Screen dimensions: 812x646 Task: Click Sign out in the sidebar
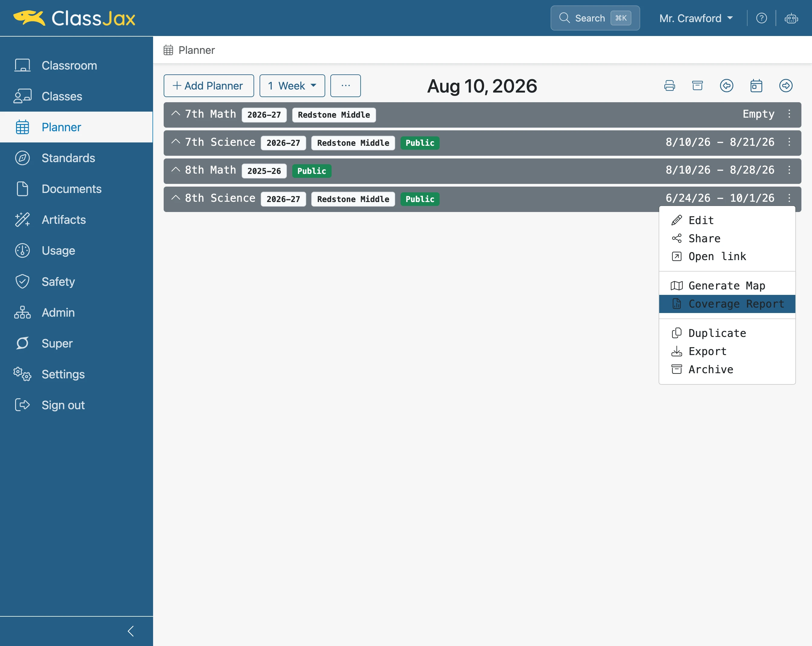point(77,405)
